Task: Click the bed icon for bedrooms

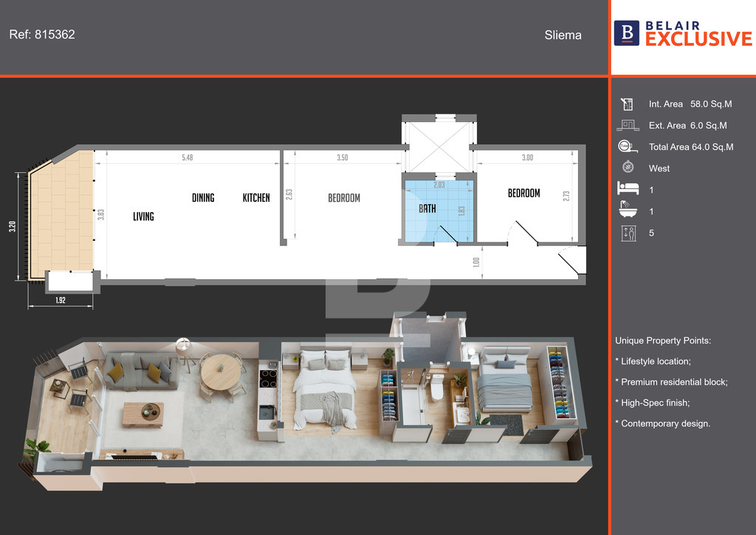Action: (x=628, y=190)
